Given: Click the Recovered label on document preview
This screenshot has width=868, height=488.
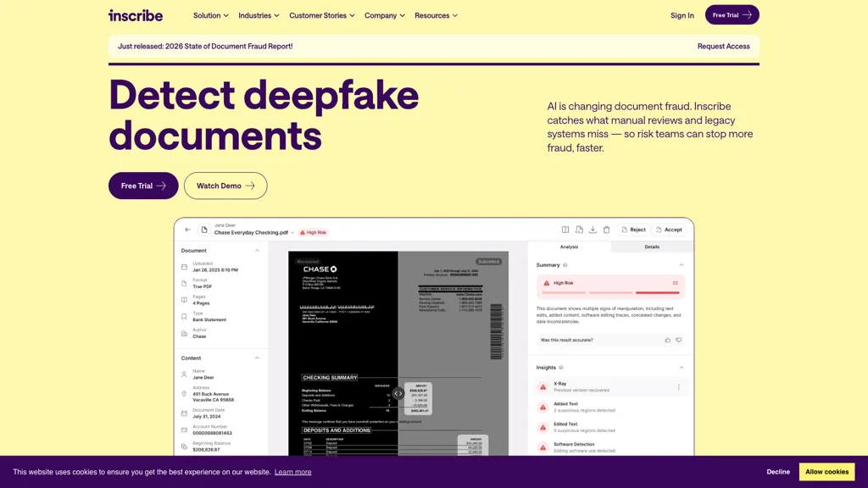Looking at the screenshot, I should point(308,262).
